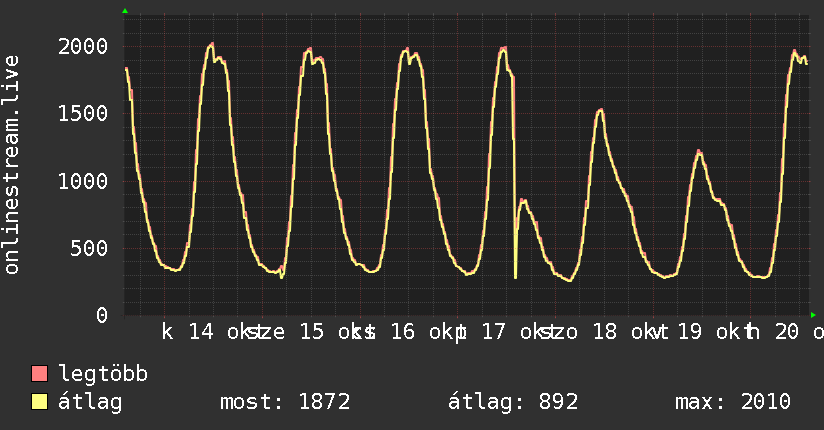Viewport: 824px width, 430px height.
Task: Click the '18 okt' x-axis date label
Action: pos(625,332)
